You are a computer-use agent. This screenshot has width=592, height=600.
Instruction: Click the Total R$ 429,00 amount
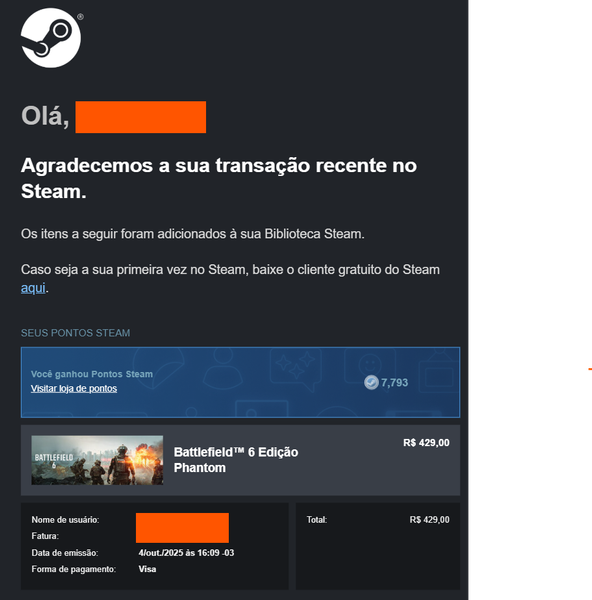click(429, 520)
